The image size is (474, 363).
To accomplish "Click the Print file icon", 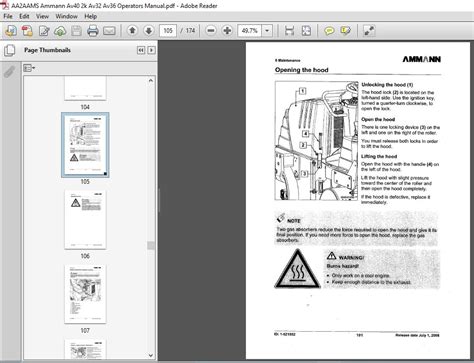I will point(92,31).
